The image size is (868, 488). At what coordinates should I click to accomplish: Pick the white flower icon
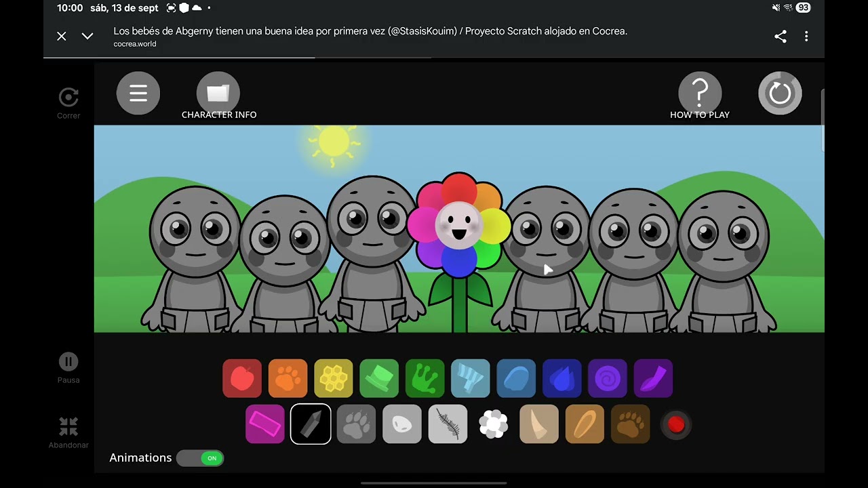click(x=494, y=424)
